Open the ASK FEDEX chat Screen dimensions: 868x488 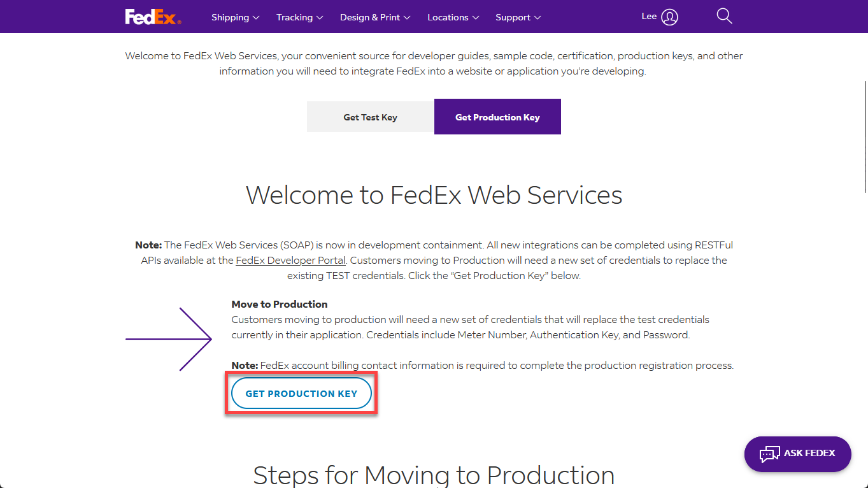797,454
